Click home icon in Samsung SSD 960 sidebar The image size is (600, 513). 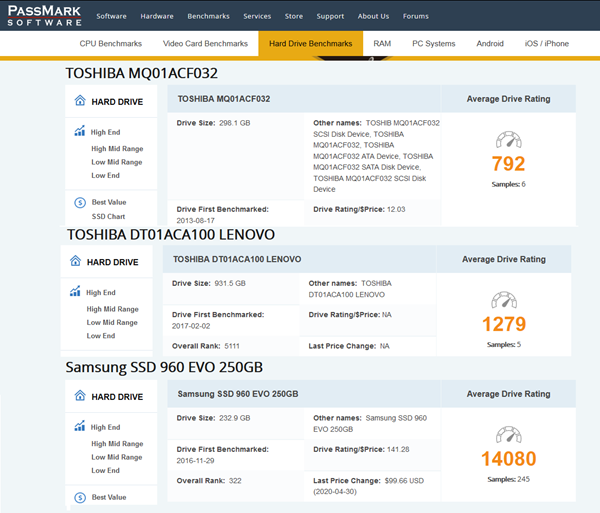[80, 396]
